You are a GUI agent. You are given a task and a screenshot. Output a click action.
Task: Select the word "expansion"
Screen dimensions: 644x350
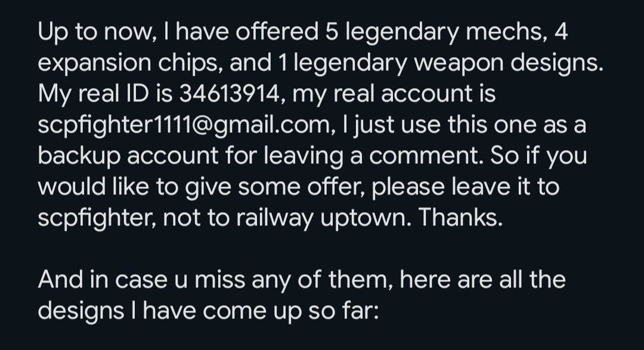pos(94,64)
